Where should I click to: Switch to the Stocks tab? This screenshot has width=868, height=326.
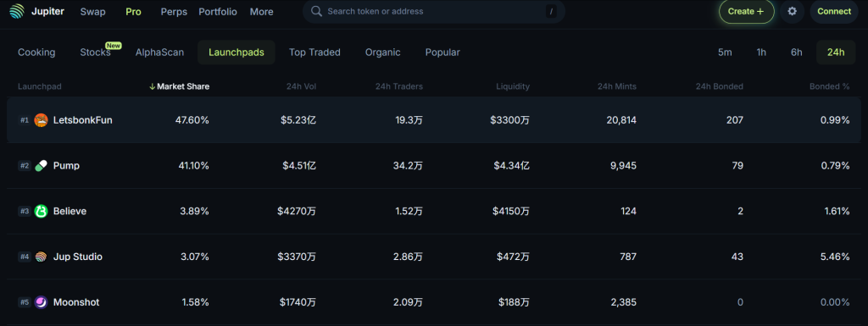point(95,52)
